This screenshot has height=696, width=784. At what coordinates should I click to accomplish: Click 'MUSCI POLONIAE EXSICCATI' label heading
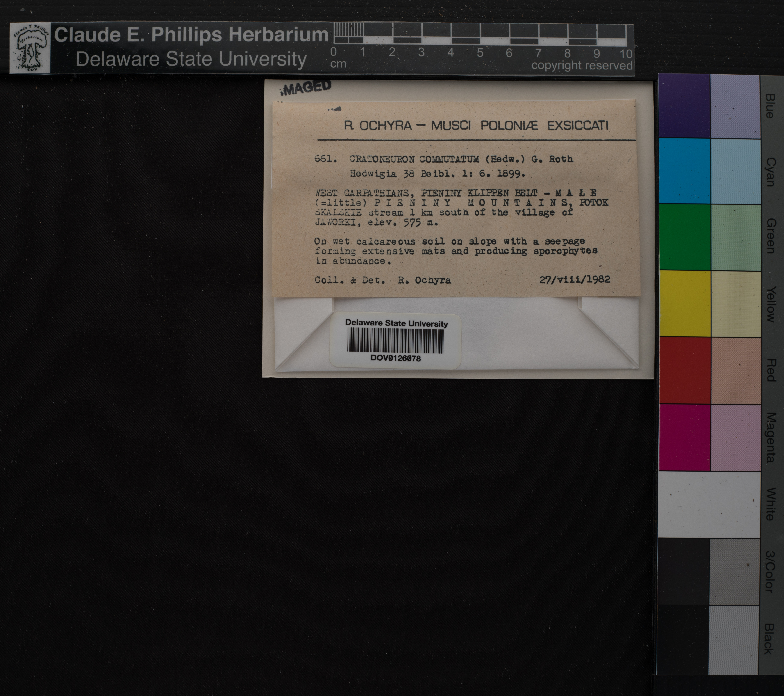[520, 126]
